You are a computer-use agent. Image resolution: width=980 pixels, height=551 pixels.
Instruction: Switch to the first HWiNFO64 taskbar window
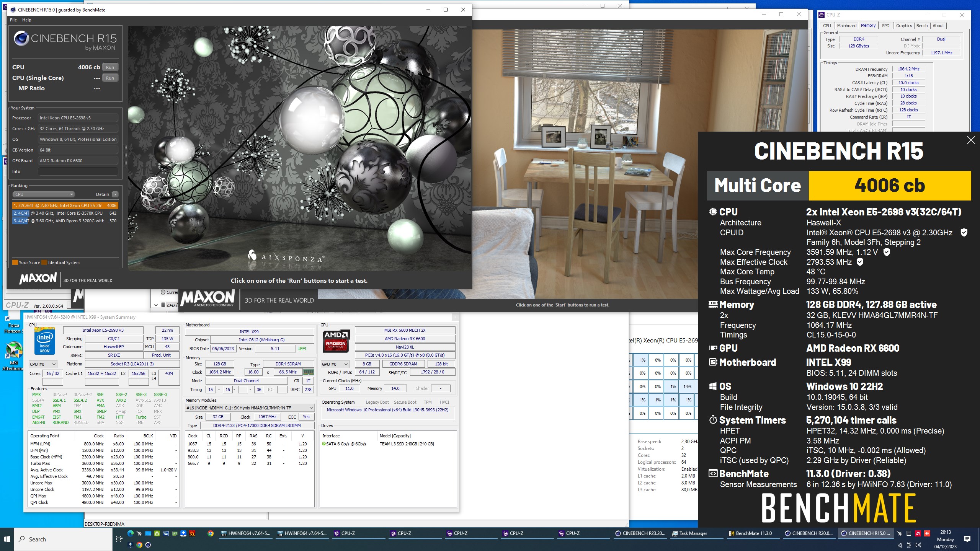(246, 533)
